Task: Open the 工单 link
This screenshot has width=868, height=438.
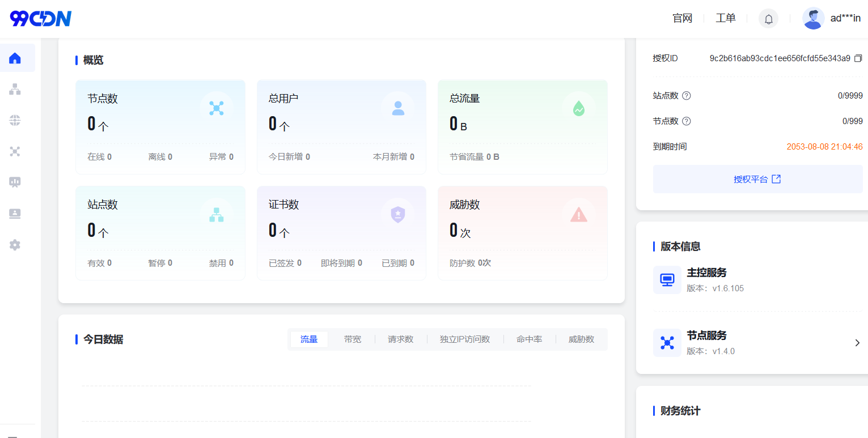Action: pos(726,19)
